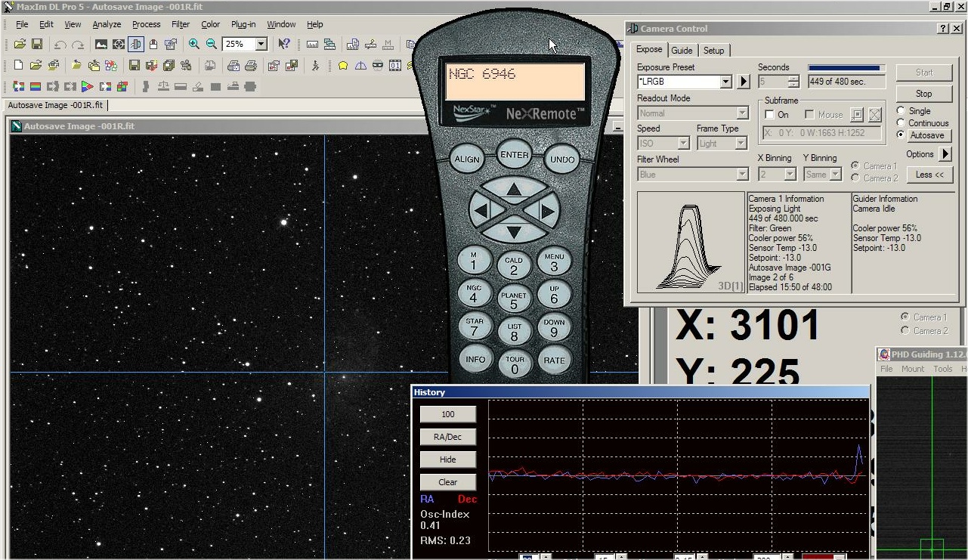Viewport: 968px width, 560px height.
Task: Click the ENTER key on the hand controller
Action: pyautogui.click(x=514, y=156)
